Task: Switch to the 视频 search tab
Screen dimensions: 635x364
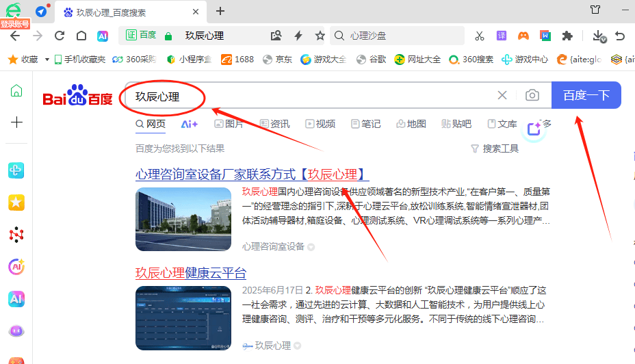Action: coord(320,124)
